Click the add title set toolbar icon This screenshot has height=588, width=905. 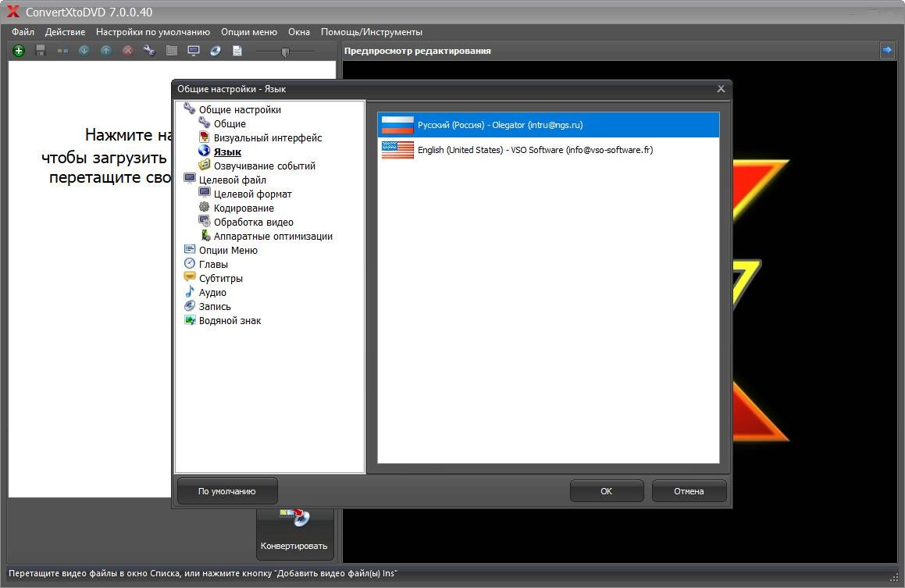tap(41, 51)
